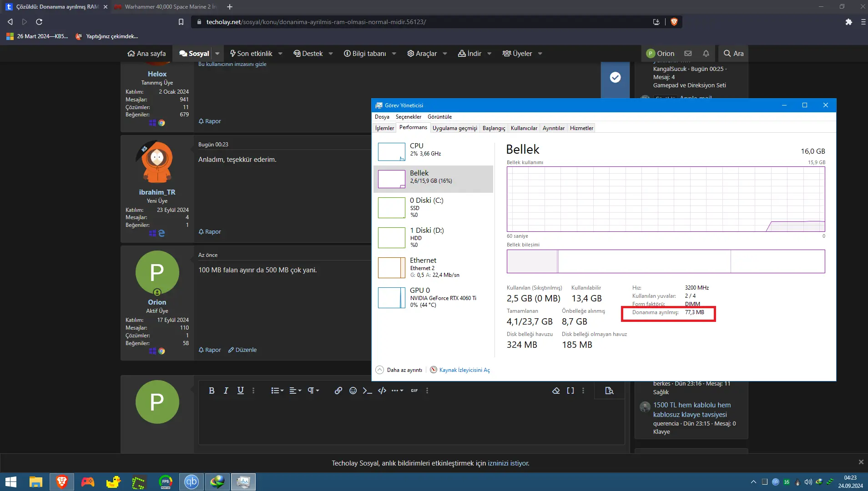The image size is (868, 491).
Task: Switch to the Uygulama geçmişi tab
Action: 454,128
